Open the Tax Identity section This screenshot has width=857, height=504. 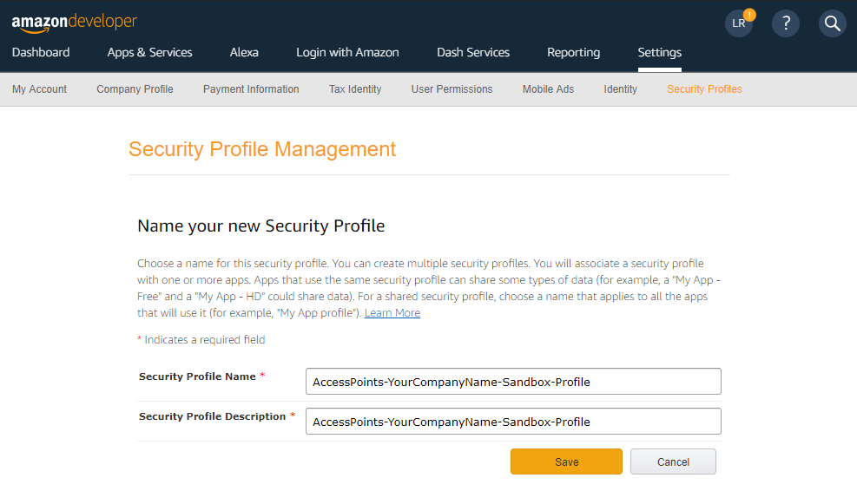click(x=354, y=88)
